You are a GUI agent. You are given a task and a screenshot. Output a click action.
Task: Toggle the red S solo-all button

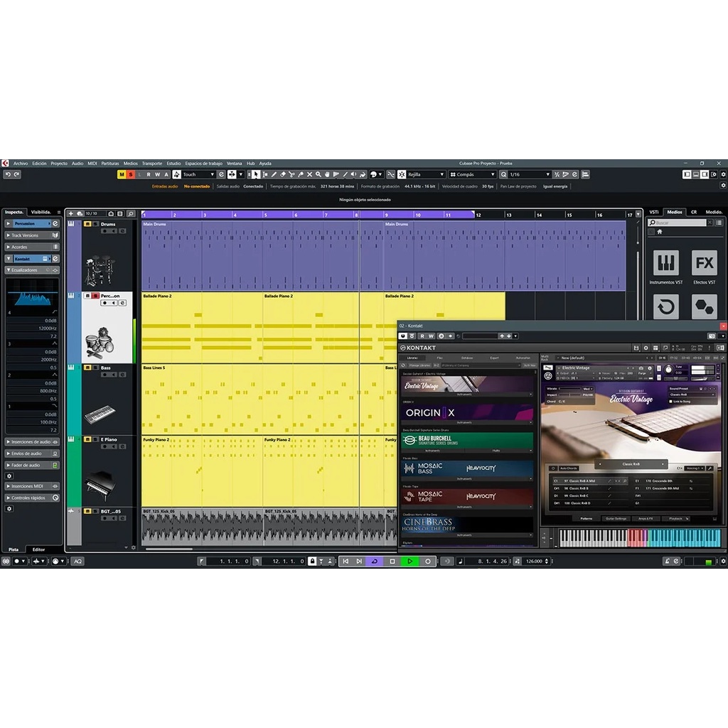pyautogui.click(x=131, y=175)
